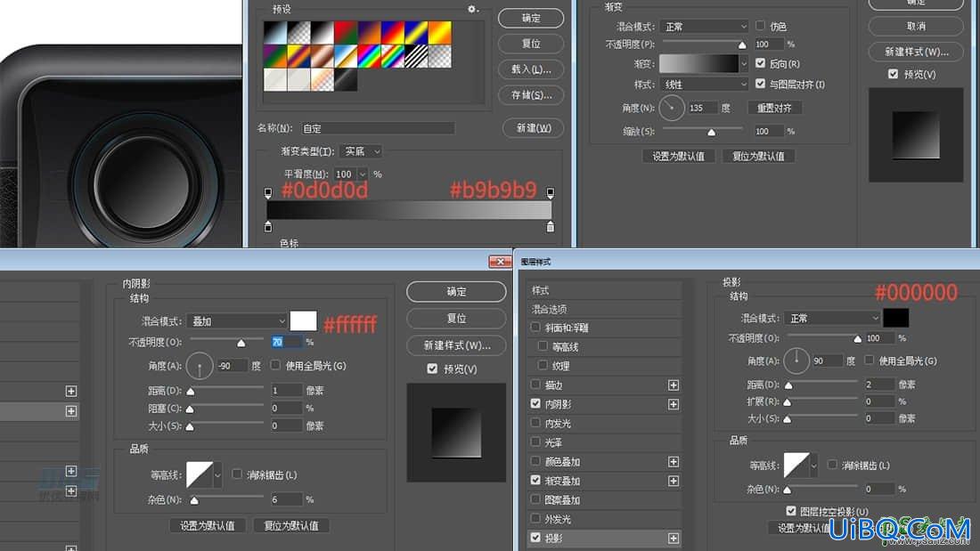Image resolution: width=980 pixels, height=551 pixels.
Task: Expand inner shadow contour picker arrow
Action: coord(217,475)
